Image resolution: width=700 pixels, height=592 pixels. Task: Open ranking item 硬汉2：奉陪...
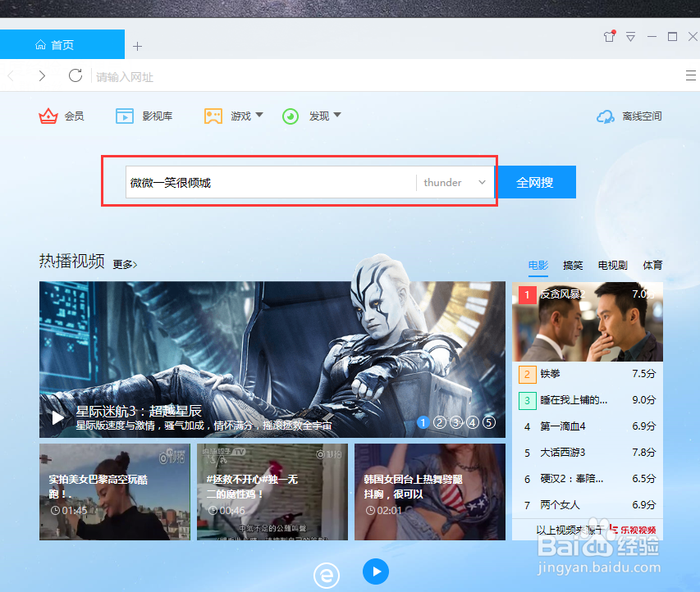point(588,479)
